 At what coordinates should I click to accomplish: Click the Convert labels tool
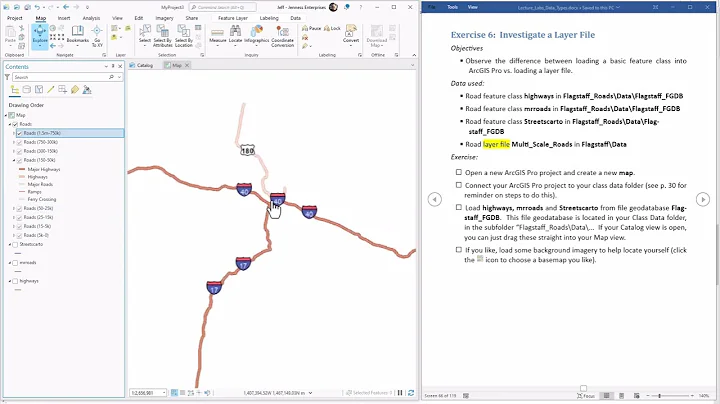(351, 34)
